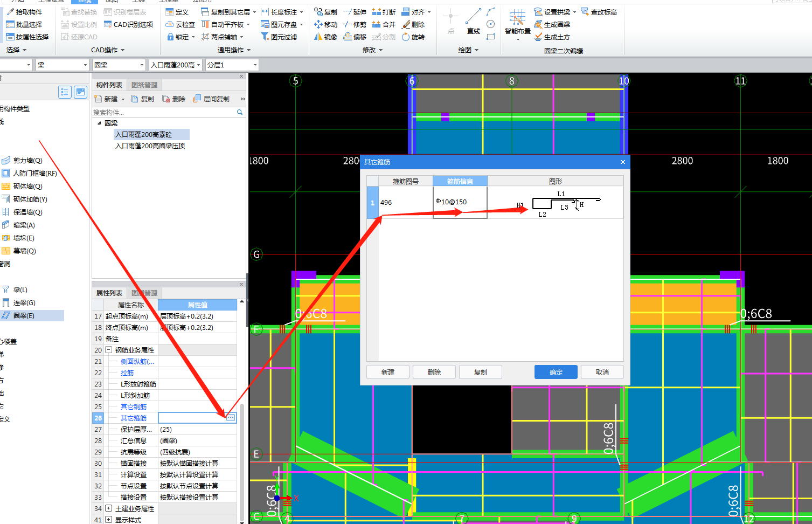Viewport: 812px width, 524px height.
Task: Select the 直线 line drawing tool
Action: (474, 22)
